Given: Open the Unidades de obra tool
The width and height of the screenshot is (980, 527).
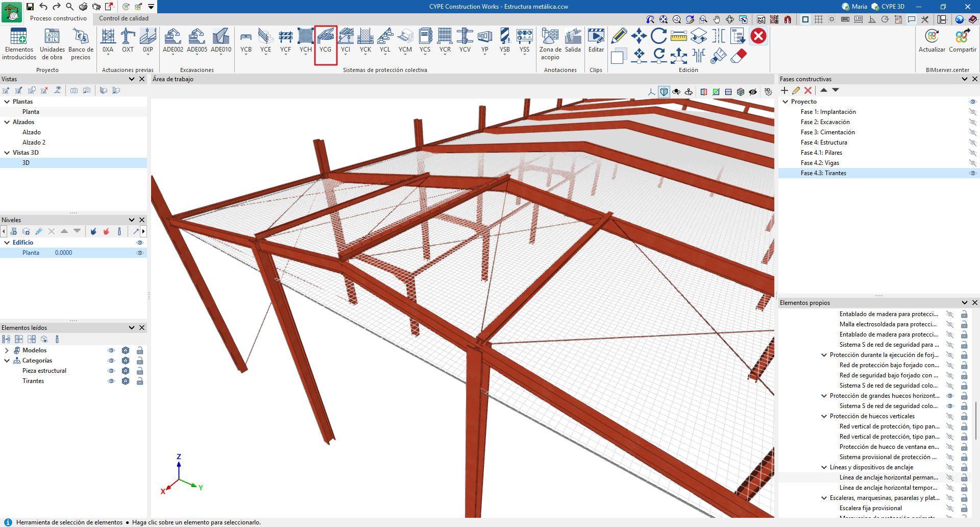Looking at the screenshot, I should coord(52,44).
